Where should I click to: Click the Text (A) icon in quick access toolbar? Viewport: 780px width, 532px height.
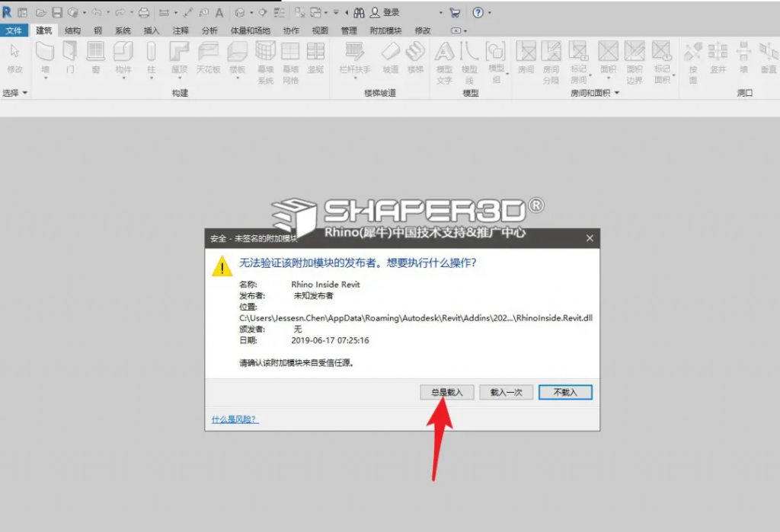219,12
